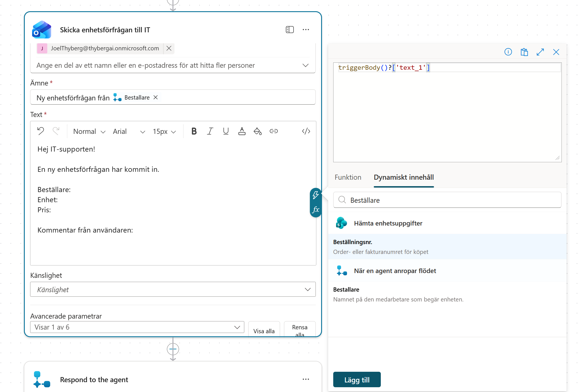Open the highlight fill color picker
The image size is (584, 392).
click(258, 131)
